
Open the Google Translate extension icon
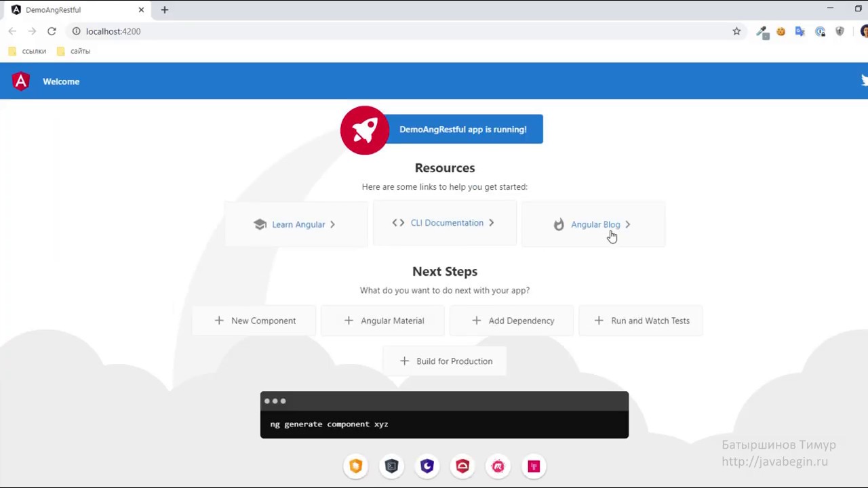[x=800, y=31]
